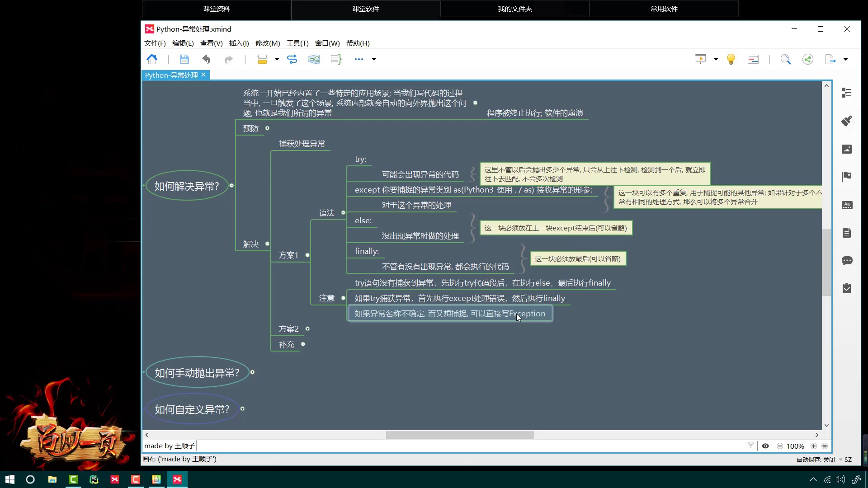
Task: Open the 工具(T) menu
Action: [x=297, y=43]
